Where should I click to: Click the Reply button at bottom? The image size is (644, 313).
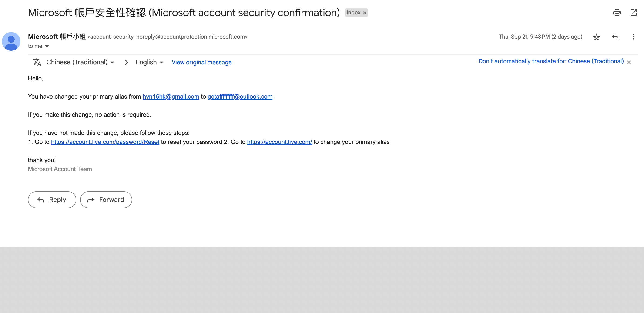point(51,200)
